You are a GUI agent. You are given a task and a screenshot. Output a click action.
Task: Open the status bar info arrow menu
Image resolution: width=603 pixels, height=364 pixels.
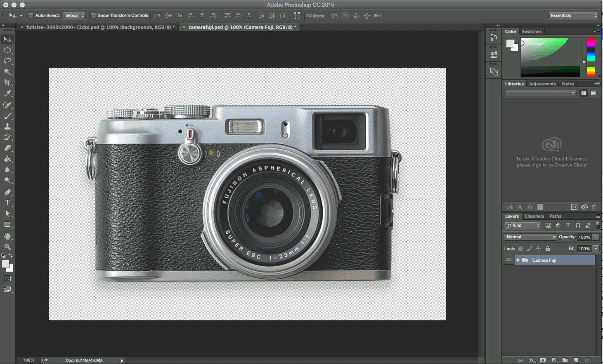point(122,361)
